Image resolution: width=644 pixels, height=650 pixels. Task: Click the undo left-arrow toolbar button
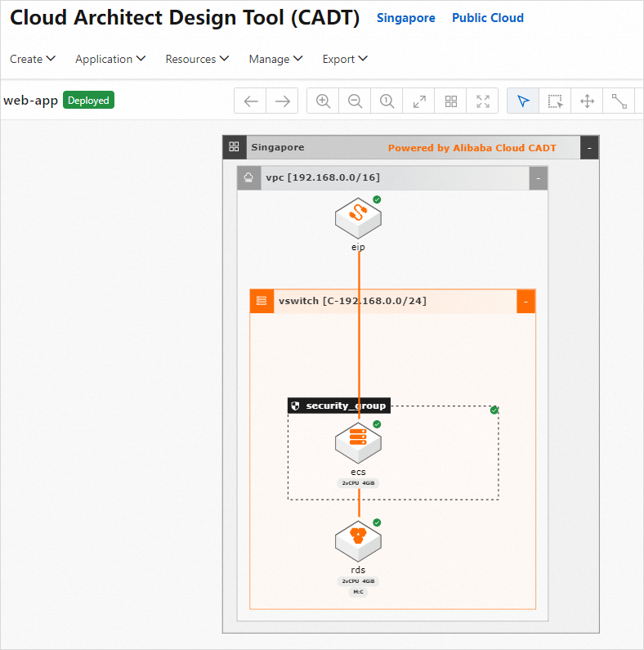[250, 101]
